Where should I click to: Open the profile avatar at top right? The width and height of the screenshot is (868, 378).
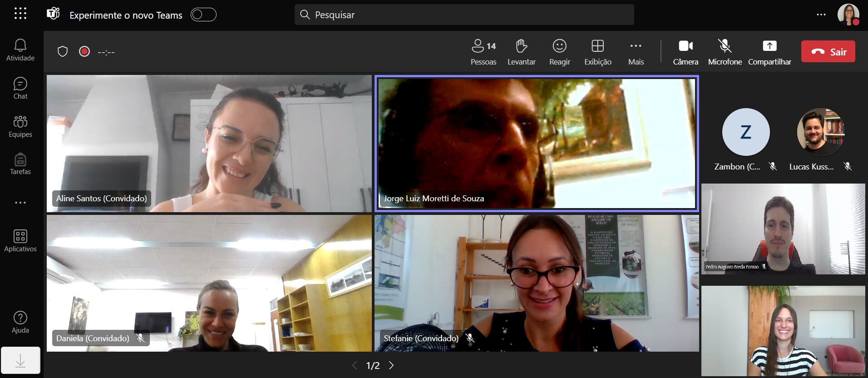pos(848,15)
